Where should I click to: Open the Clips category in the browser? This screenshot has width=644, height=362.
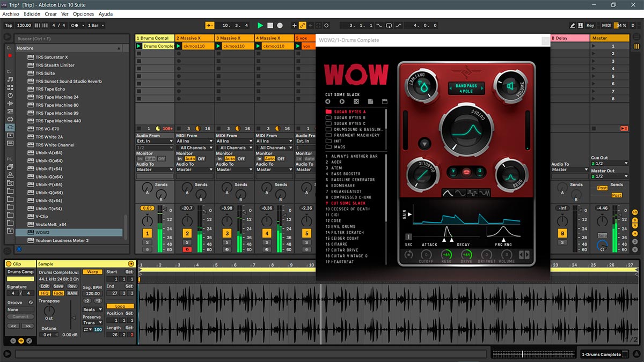pyautogui.click(x=10, y=136)
